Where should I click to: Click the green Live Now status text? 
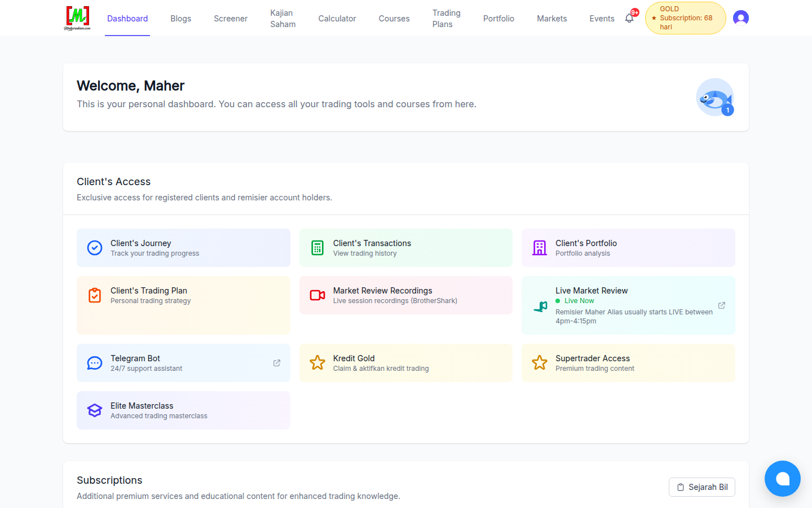tap(579, 301)
